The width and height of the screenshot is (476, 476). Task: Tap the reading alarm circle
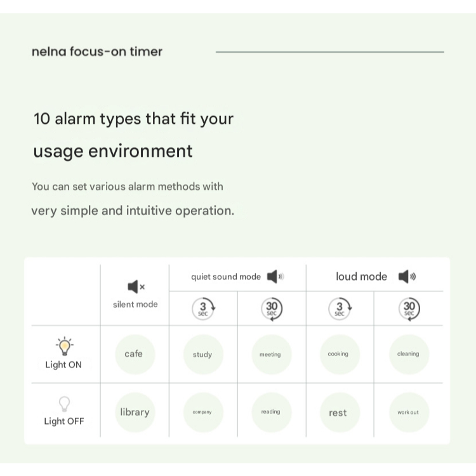click(270, 413)
